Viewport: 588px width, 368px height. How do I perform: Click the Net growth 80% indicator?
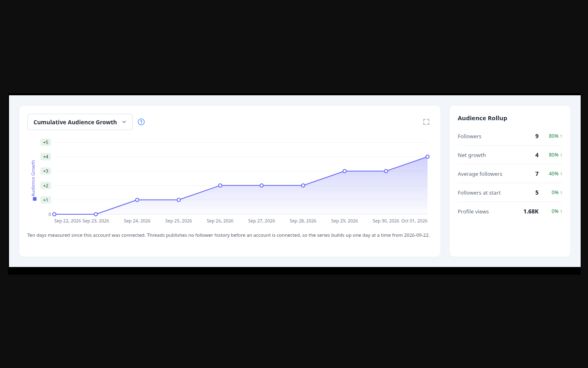coord(555,155)
